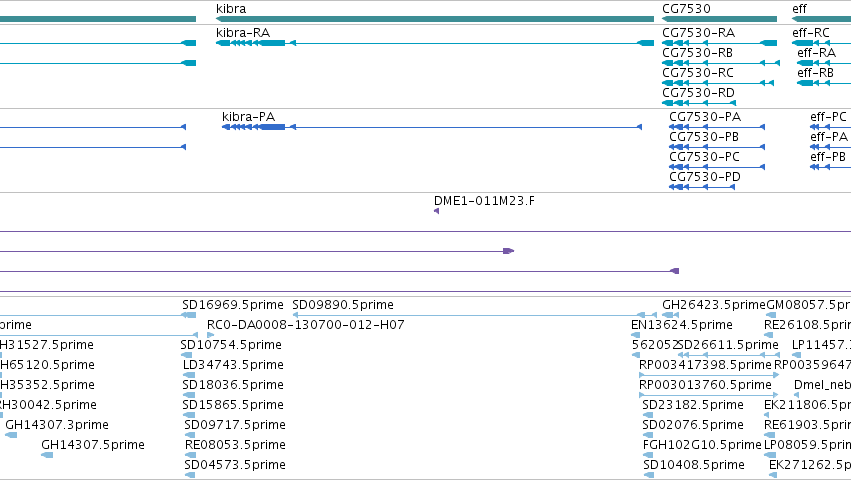Click the CG7530-PA protein label
The height and width of the screenshot is (480, 851).
click(x=704, y=117)
